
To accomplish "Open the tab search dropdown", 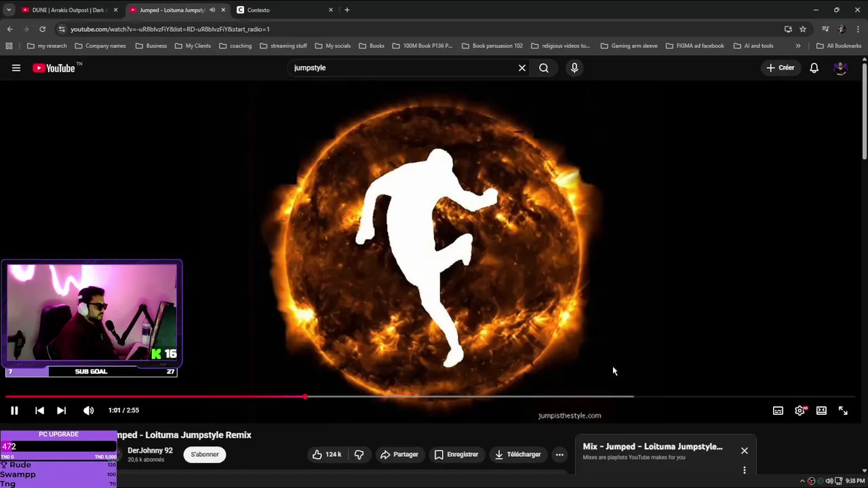I will (x=8, y=10).
